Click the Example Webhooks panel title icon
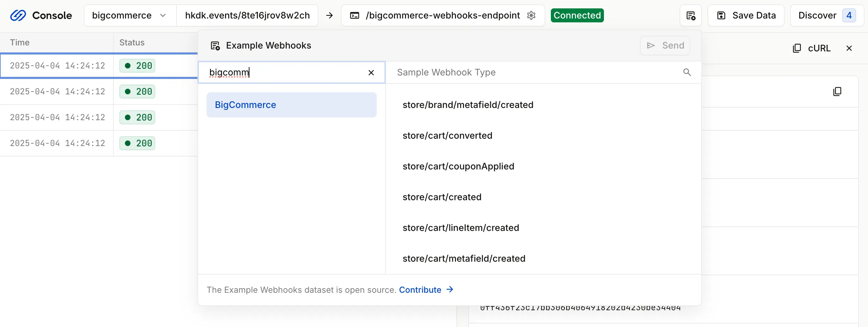The width and height of the screenshot is (868, 327). coord(215,46)
